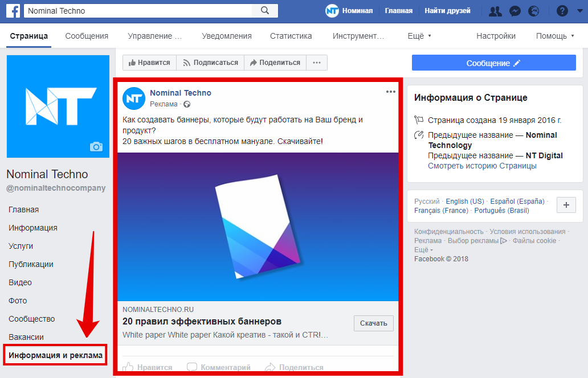The height and width of the screenshot is (378, 588).
Task: Click the ellipsis next to Поделиться button
Action: coord(316,63)
